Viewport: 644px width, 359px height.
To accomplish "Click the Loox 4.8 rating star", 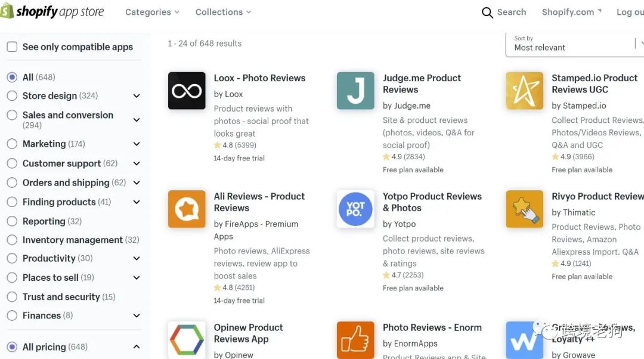I will point(217,145).
